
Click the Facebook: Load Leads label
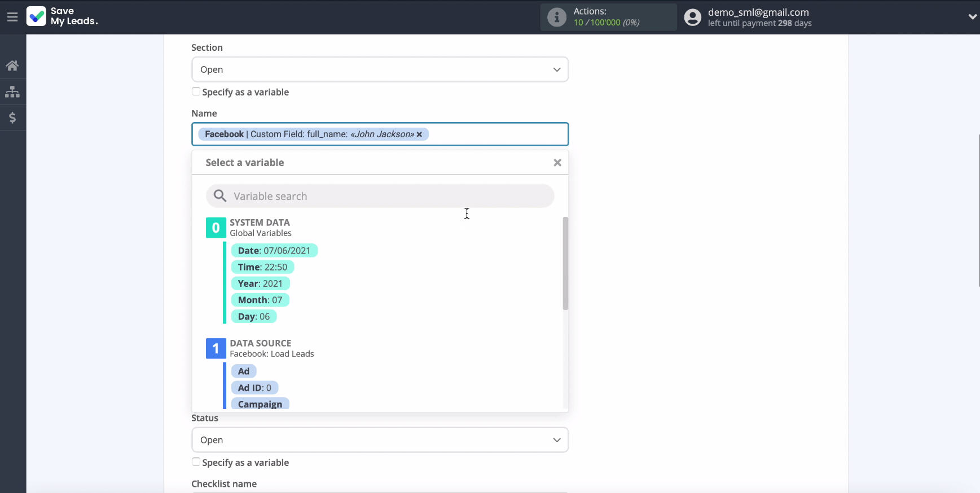272,354
